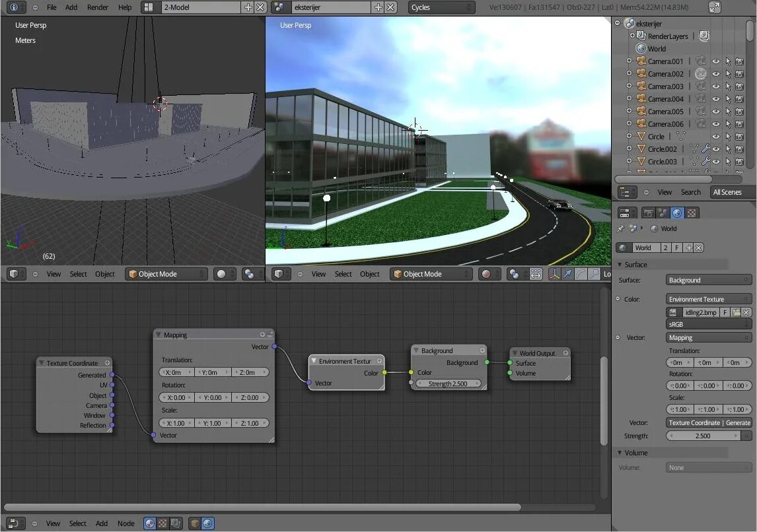Select the Object shader nodes type

pyautogui.click(x=195, y=523)
